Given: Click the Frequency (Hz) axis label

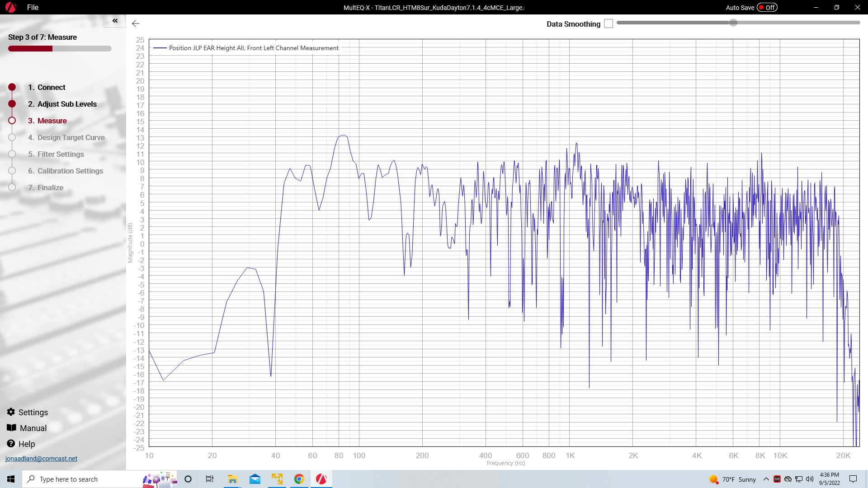Looking at the screenshot, I should (x=506, y=463).
